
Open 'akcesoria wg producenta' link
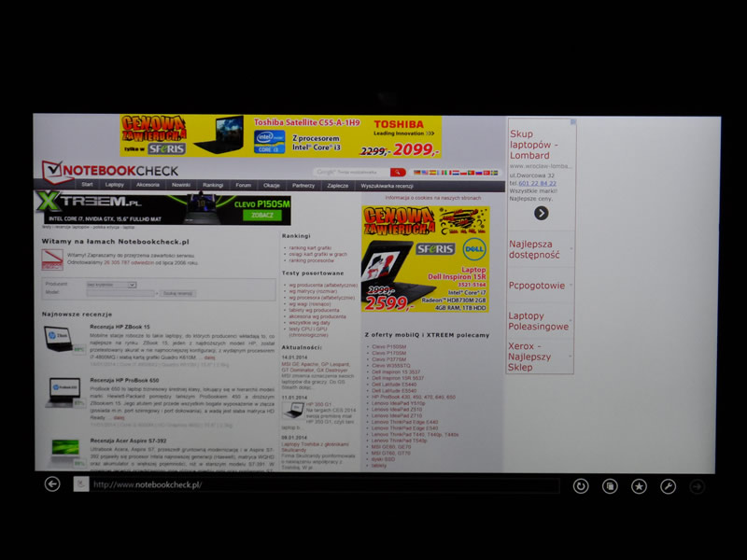click(317, 316)
